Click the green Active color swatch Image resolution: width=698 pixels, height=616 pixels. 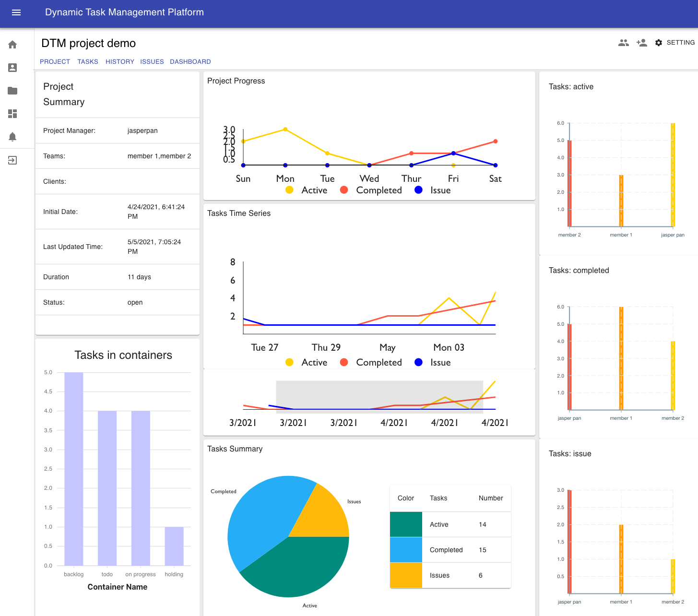406,524
